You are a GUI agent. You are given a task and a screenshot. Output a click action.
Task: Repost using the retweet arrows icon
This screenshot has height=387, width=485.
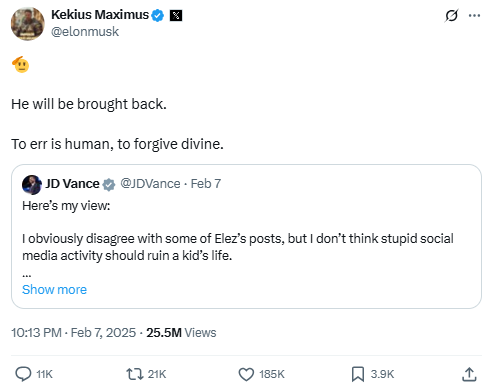click(134, 374)
